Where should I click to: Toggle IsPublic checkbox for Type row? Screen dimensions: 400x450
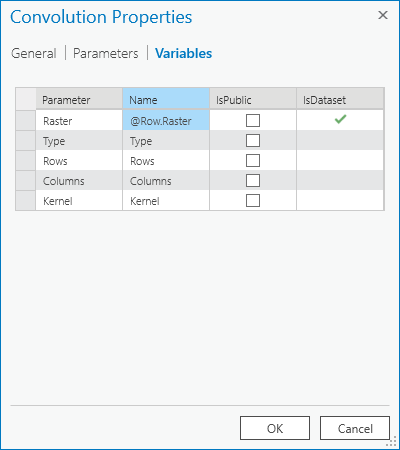(253, 140)
